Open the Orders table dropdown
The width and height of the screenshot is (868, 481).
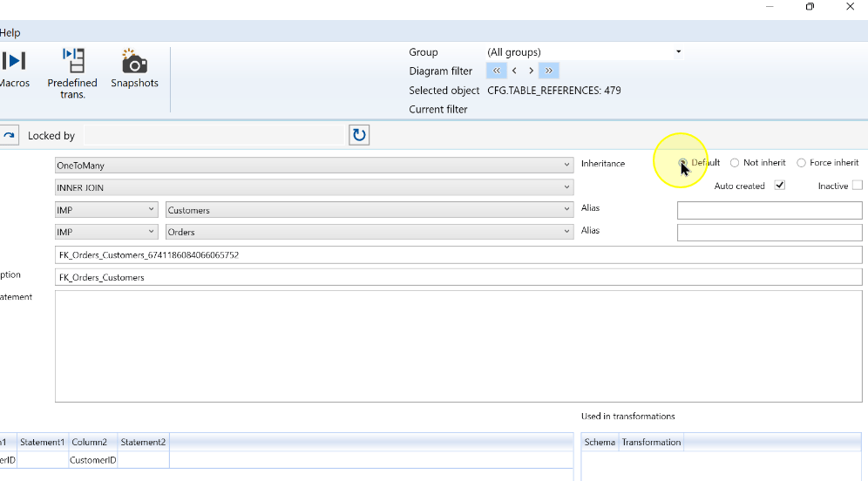pyautogui.click(x=370, y=232)
